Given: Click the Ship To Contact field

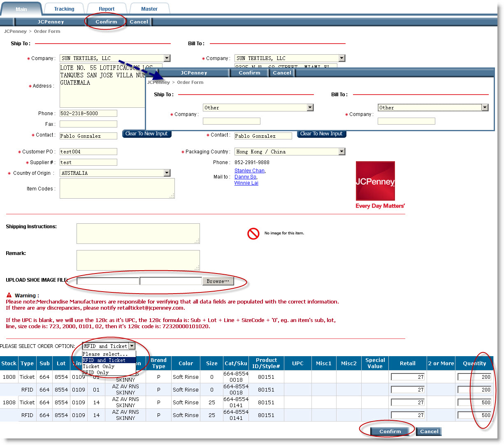Looking at the screenshot, I should [88, 136].
